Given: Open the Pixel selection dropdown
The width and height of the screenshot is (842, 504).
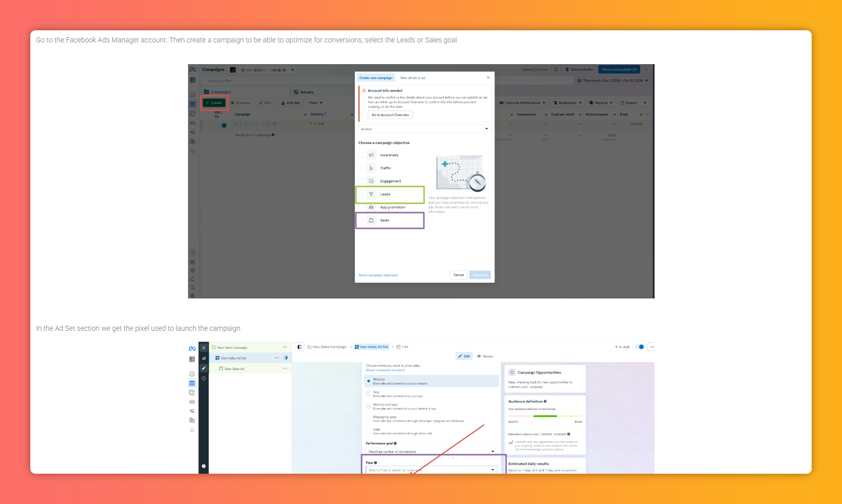Looking at the screenshot, I should click(x=431, y=470).
